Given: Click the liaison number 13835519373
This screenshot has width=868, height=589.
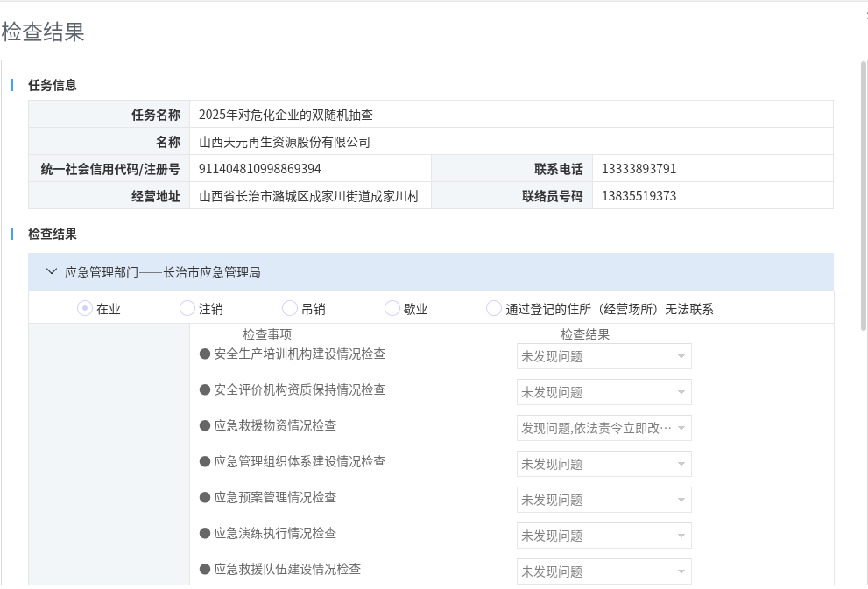Looking at the screenshot, I should (x=639, y=196).
